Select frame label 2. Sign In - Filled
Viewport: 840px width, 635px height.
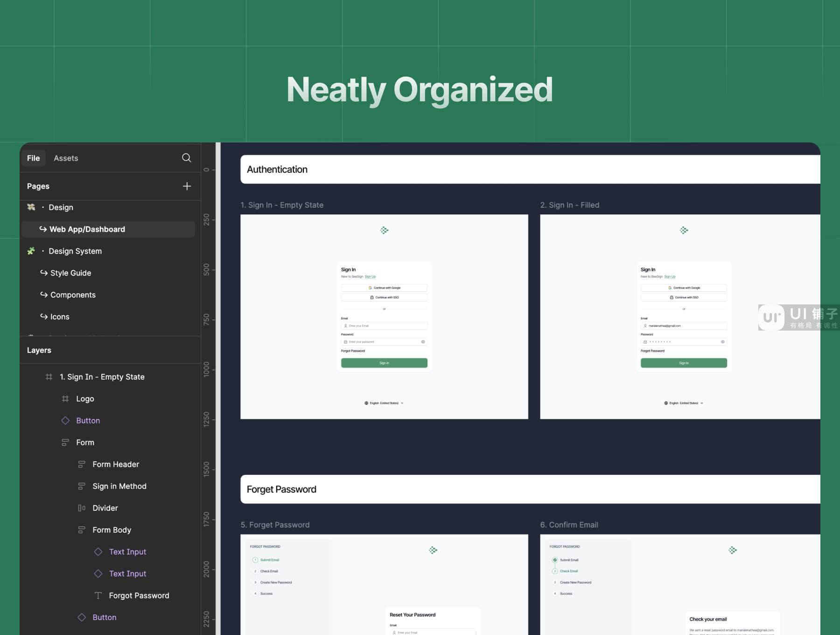click(x=570, y=205)
